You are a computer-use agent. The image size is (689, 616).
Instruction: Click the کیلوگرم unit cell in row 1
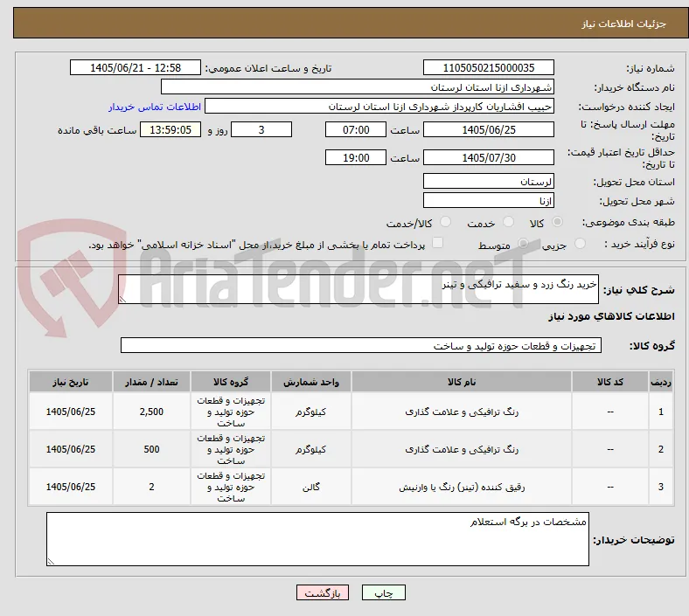[x=311, y=412]
